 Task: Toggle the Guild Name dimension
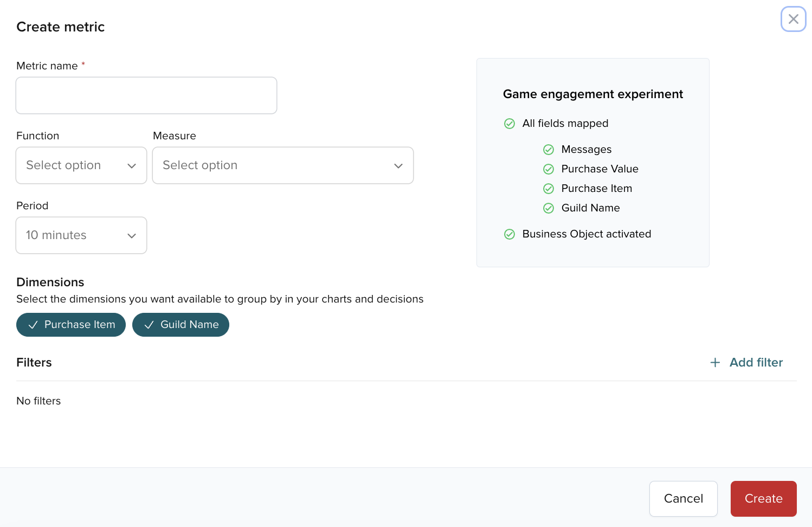click(181, 325)
